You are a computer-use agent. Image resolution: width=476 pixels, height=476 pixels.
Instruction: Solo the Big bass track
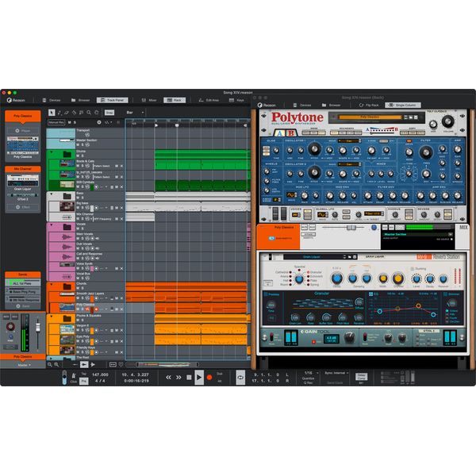click(x=83, y=208)
